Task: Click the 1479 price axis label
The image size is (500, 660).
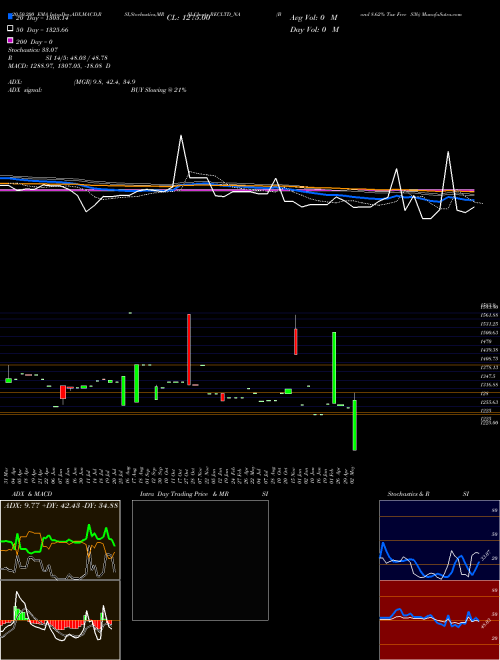Action: (x=487, y=342)
